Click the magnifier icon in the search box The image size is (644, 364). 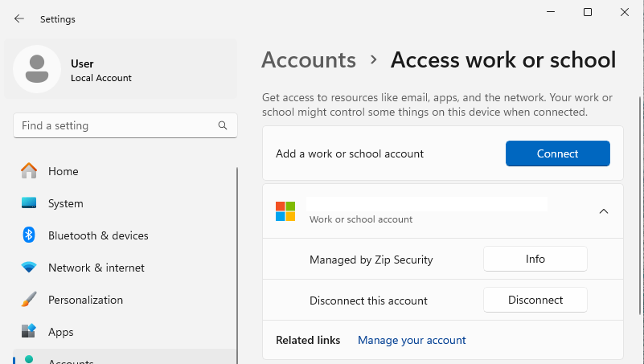pyautogui.click(x=223, y=126)
